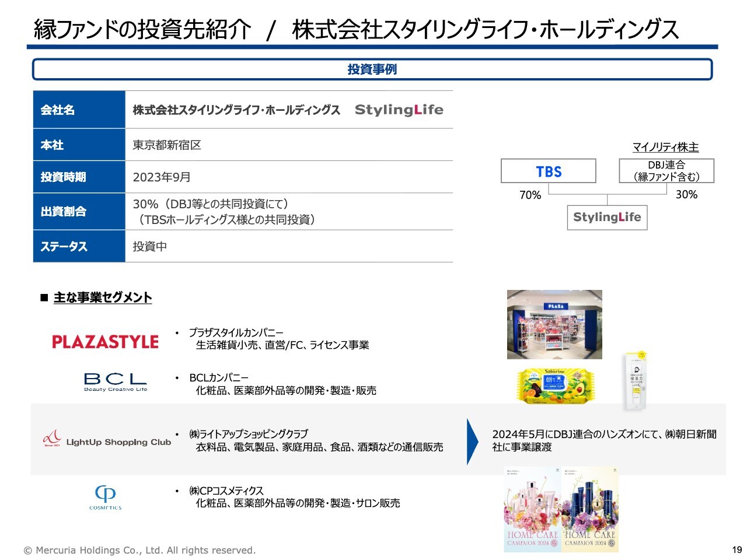747x560 pixels.
Task: Select the BCLカンパニー bullet
Action: click(219, 378)
